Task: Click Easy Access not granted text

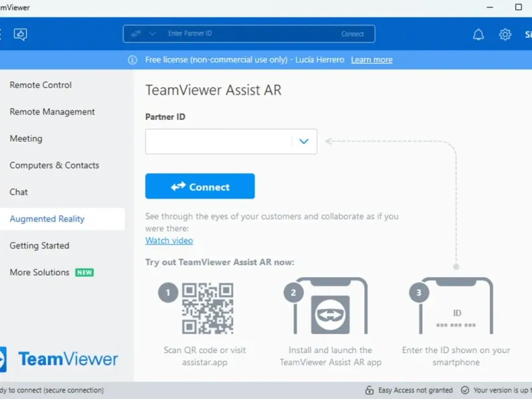Action: [415, 390]
